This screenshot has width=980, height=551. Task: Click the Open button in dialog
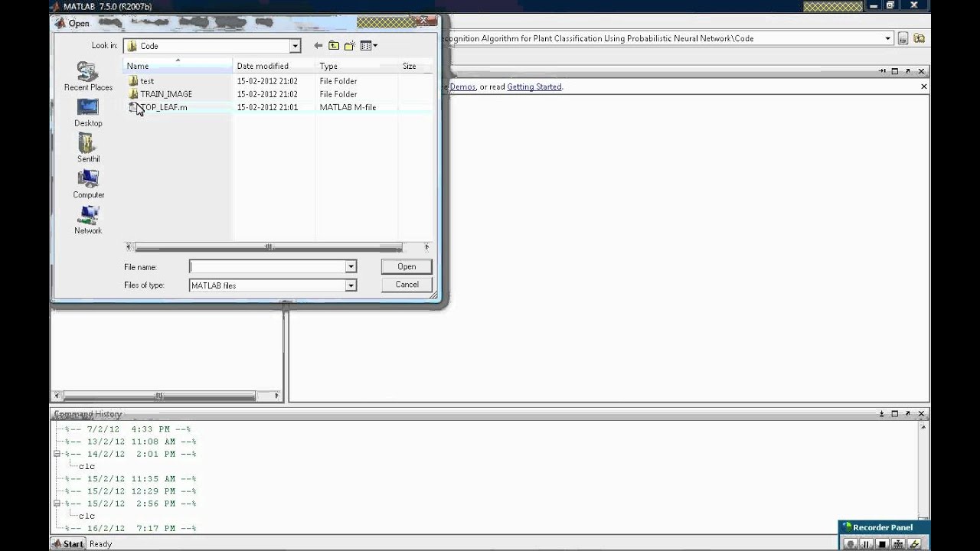(x=407, y=266)
